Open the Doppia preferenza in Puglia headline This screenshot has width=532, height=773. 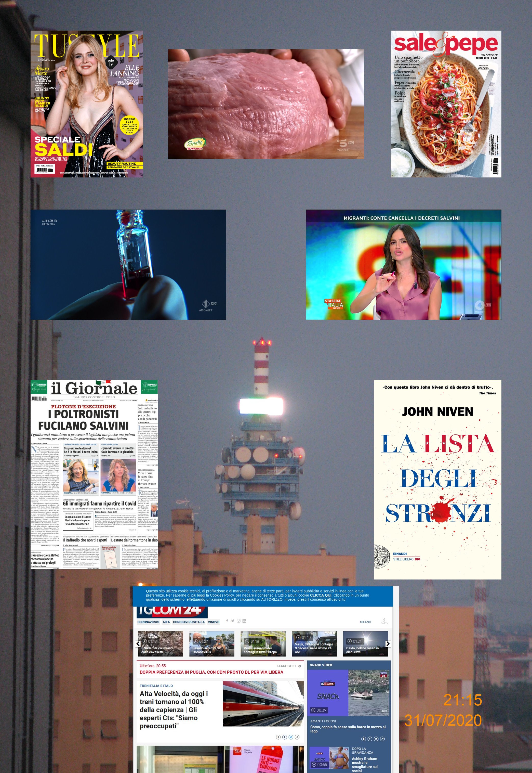pyautogui.click(x=211, y=672)
